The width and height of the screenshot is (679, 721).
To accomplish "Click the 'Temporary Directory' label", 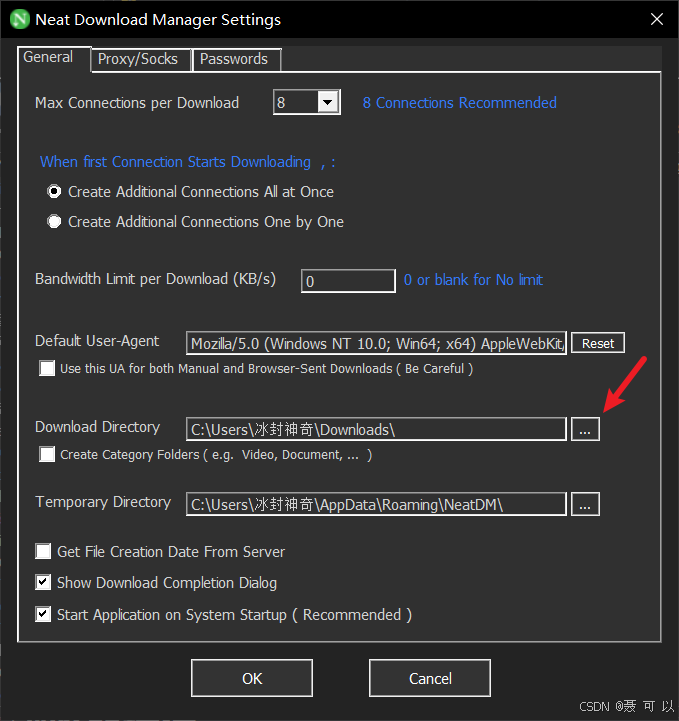I will point(103,502).
